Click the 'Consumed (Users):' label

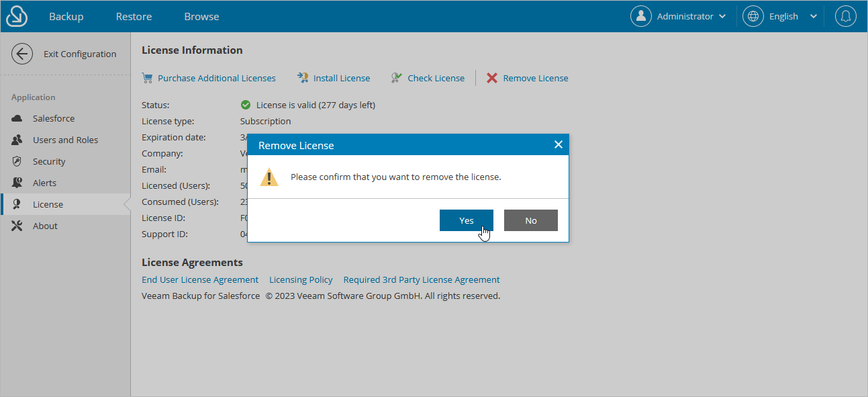click(179, 202)
